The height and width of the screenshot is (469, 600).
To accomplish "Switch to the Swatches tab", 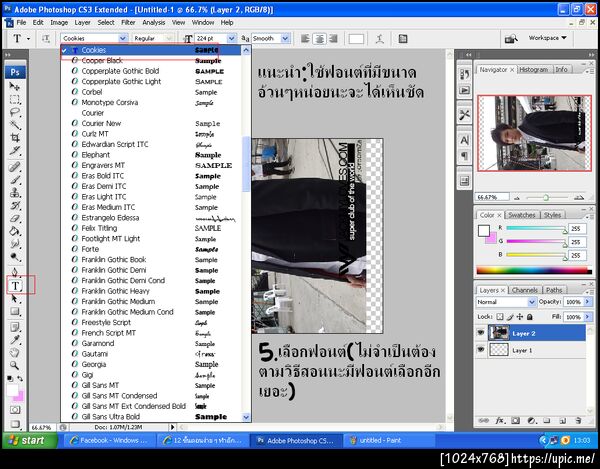I will pyautogui.click(x=522, y=215).
